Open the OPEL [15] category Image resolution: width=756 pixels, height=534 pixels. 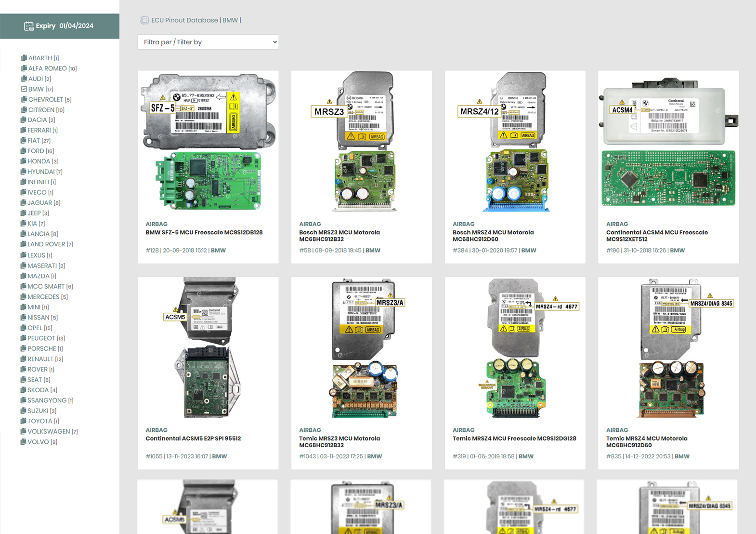pyautogui.click(x=36, y=328)
